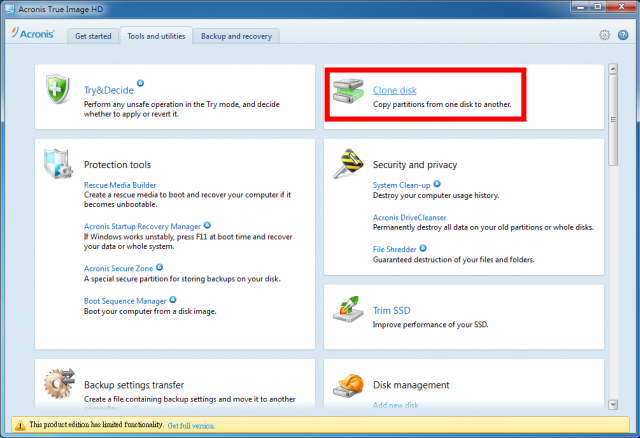Click the Disk management heading
640x438 pixels.
coord(411,385)
